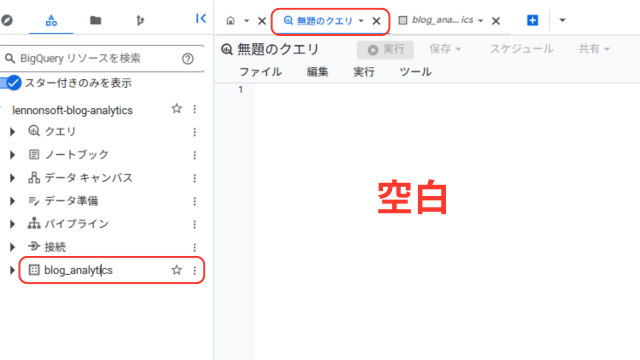The height and width of the screenshot is (360, 640).
Task: Open the new tab options dropdown arrow
Action: [x=562, y=20]
